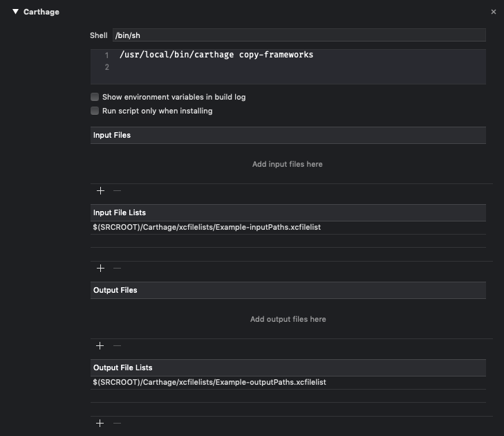
Task: Add an input file list with plus
Action: tap(100, 268)
